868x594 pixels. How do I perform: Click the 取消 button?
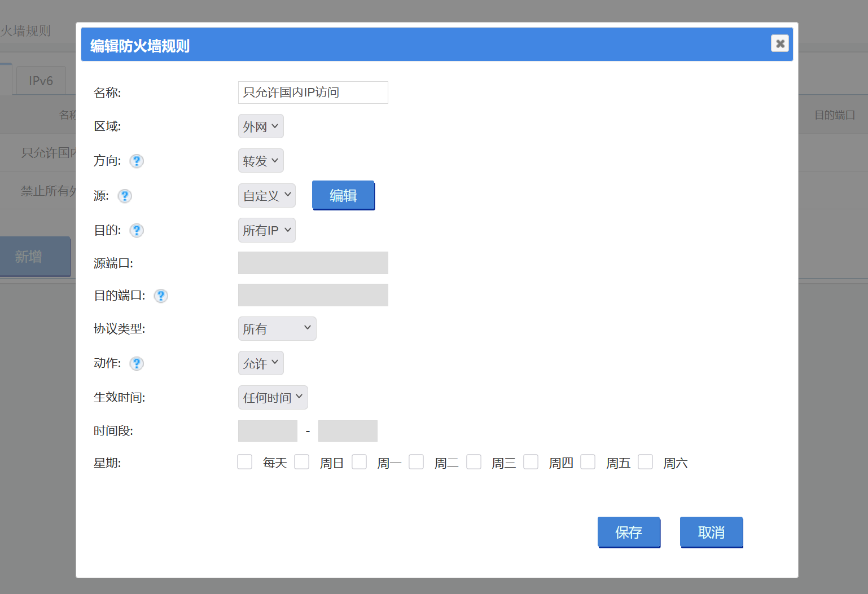[x=711, y=532]
